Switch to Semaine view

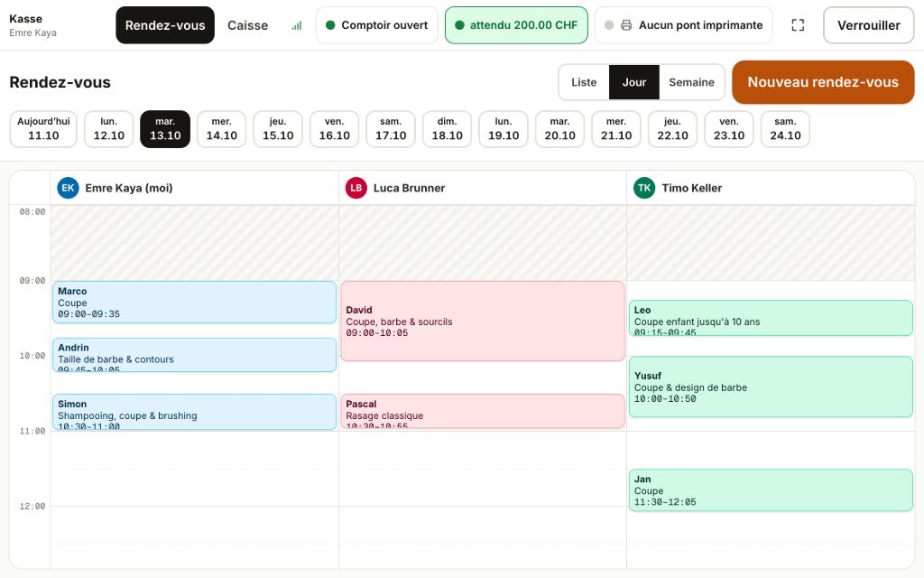691,82
